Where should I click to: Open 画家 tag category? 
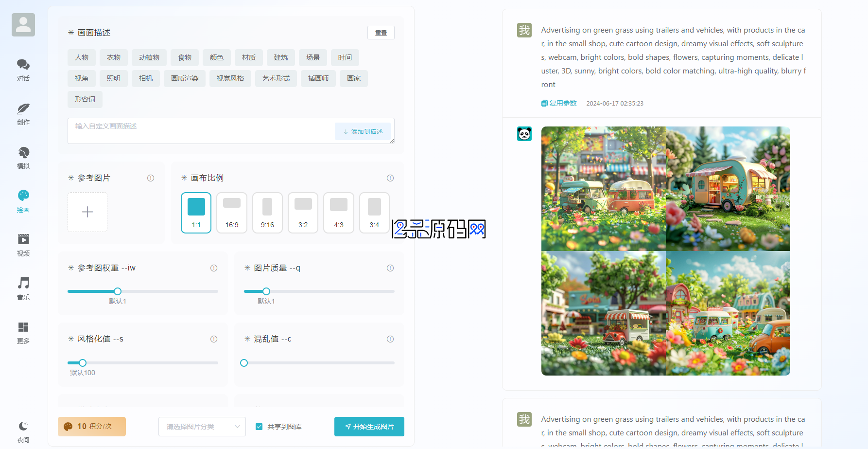[354, 78]
